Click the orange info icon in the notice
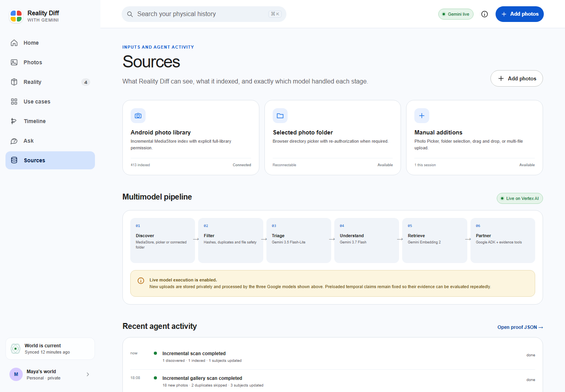Screen dimensions: 565x392 click(x=141, y=281)
